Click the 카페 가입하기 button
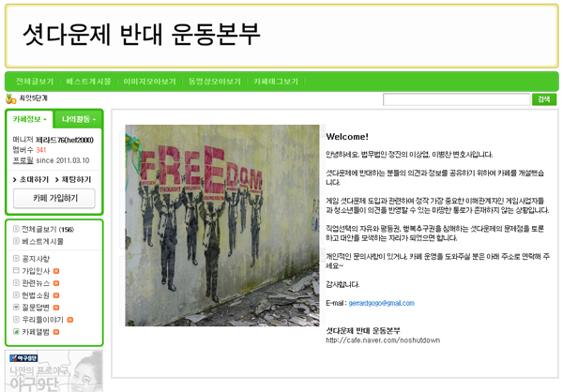563x392 pixels. [x=54, y=198]
